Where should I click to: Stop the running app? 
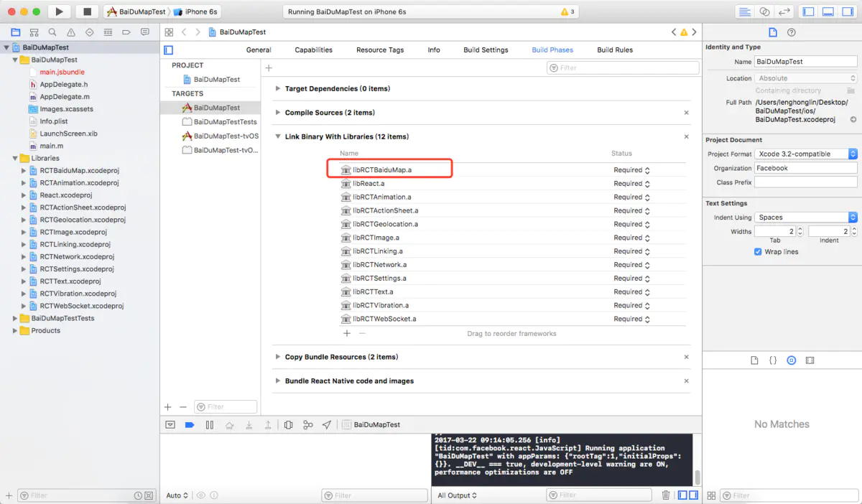(x=87, y=11)
